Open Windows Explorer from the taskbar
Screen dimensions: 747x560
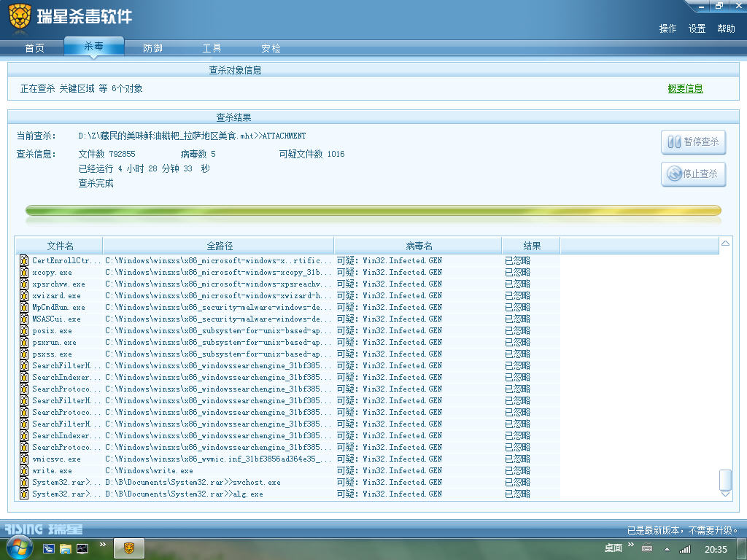click(65, 548)
